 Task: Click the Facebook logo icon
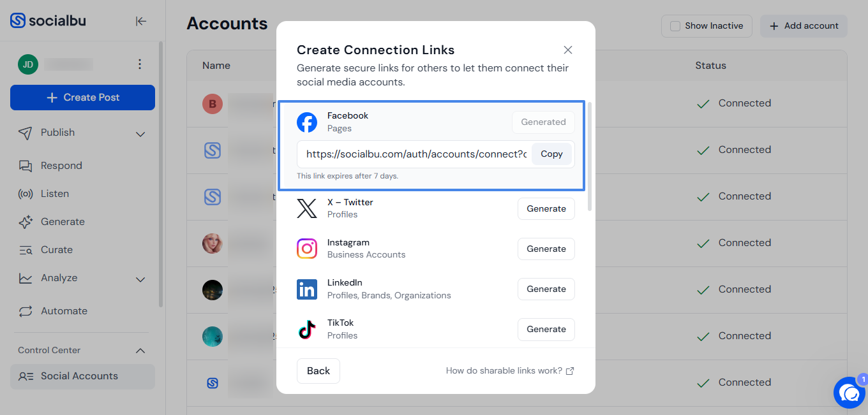(x=307, y=122)
